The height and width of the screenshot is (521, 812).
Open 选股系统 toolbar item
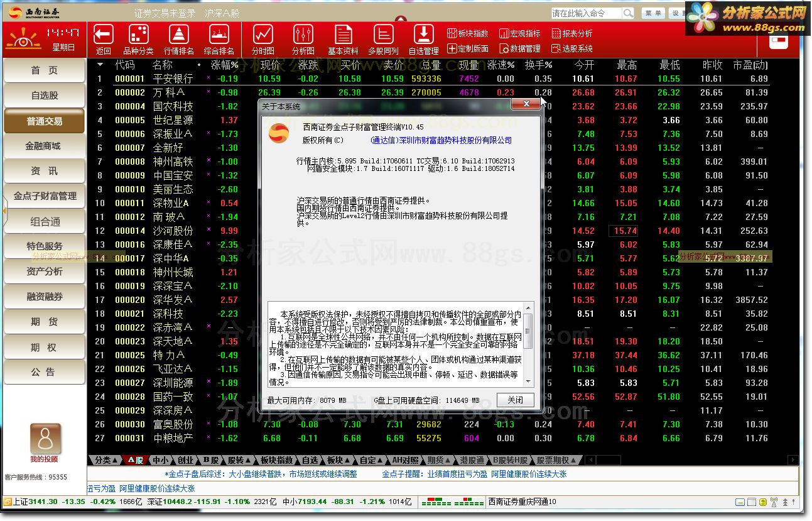pos(572,48)
